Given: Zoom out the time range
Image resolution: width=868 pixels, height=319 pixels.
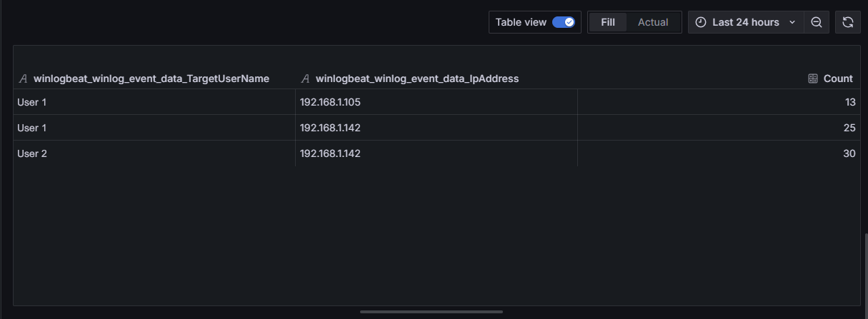Looking at the screenshot, I should (x=817, y=22).
